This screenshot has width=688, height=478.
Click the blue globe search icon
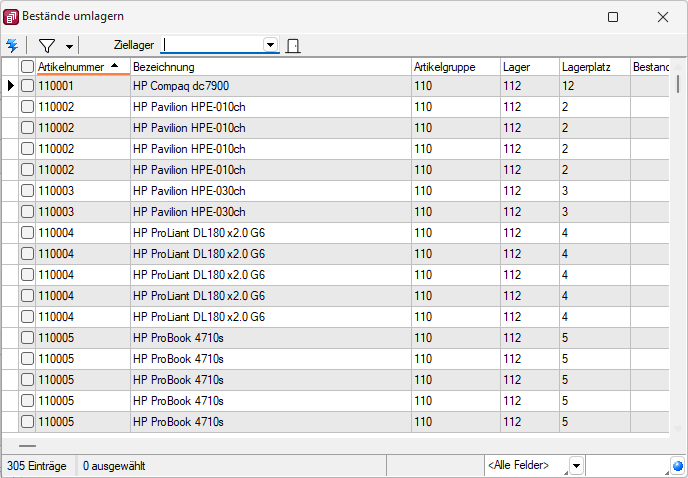coord(678,466)
